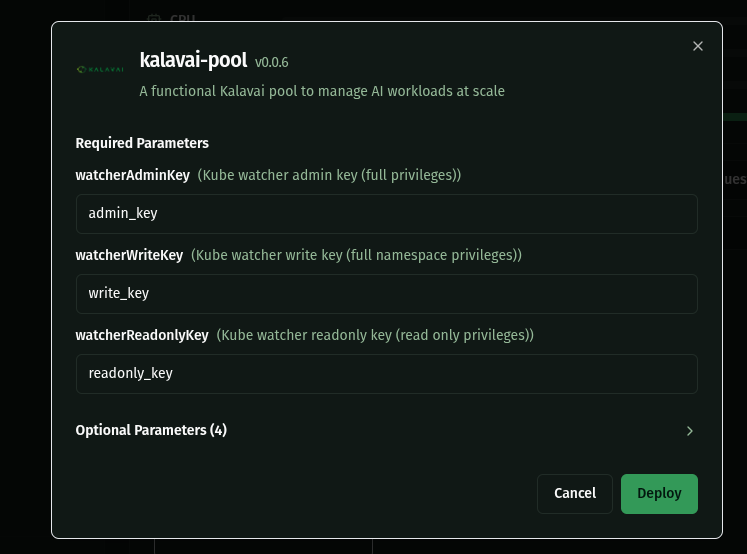The image size is (747, 554).
Task: Expand the Optional Parameters (4) chevron
Action: [x=689, y=431]
